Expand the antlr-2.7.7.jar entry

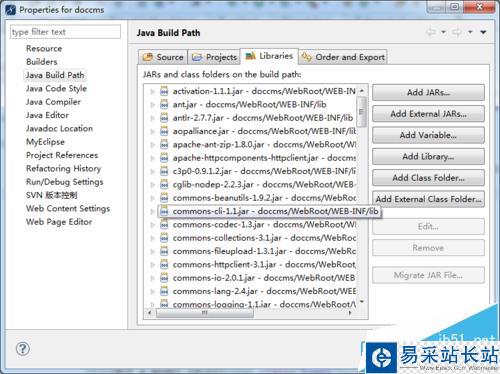152,118
